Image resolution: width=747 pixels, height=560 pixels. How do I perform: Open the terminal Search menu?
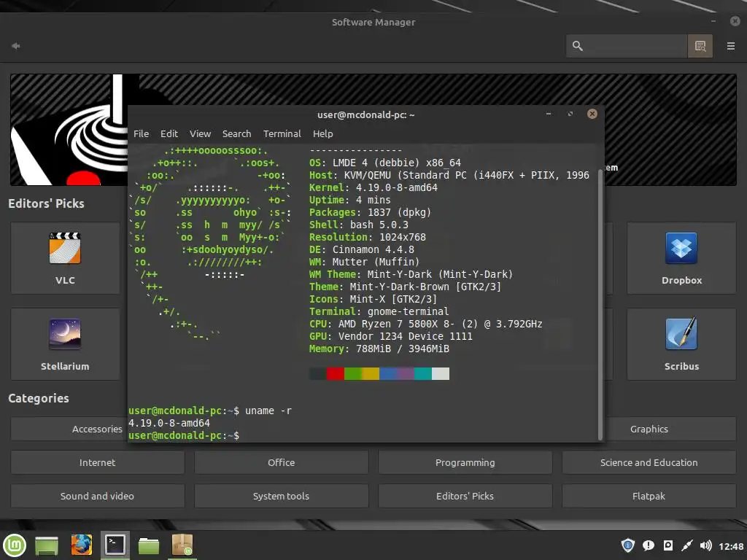pyautogui.click(x=237, y=134)
